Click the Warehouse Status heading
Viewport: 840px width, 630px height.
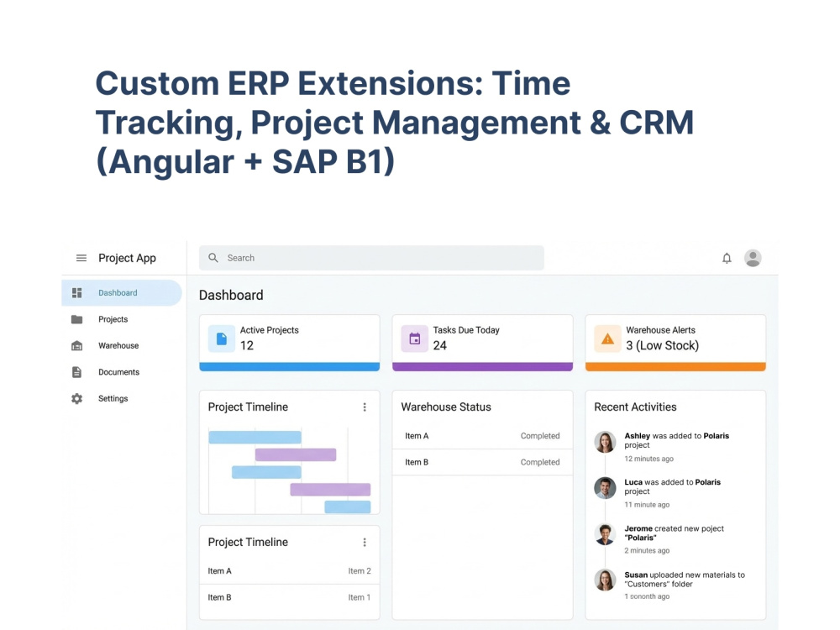pyautogui.click(x=446, y=407)
